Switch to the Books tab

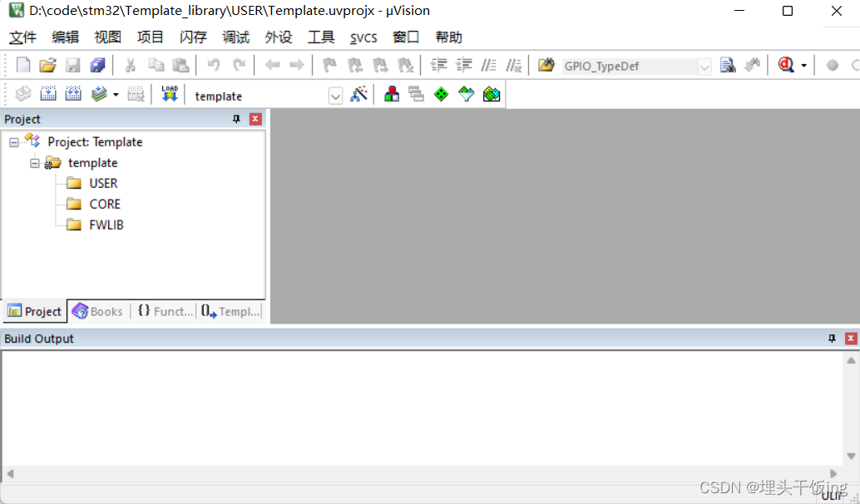pos(97,312)
